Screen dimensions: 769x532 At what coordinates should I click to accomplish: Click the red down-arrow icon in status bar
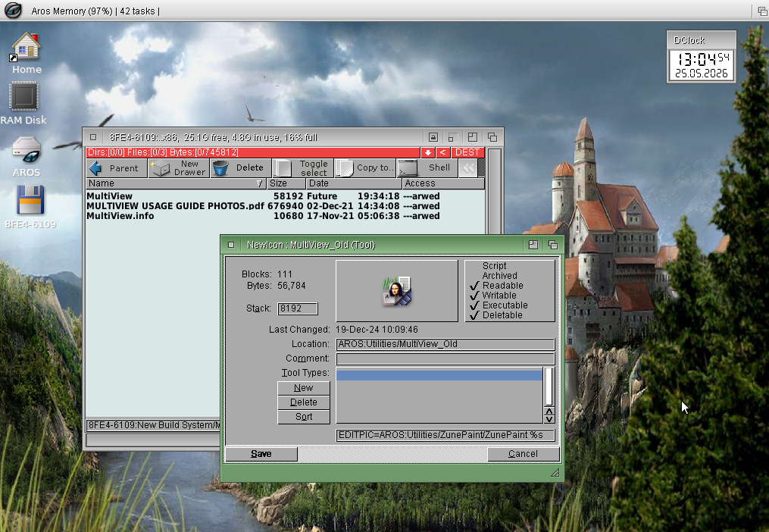[x=427, y=152]
